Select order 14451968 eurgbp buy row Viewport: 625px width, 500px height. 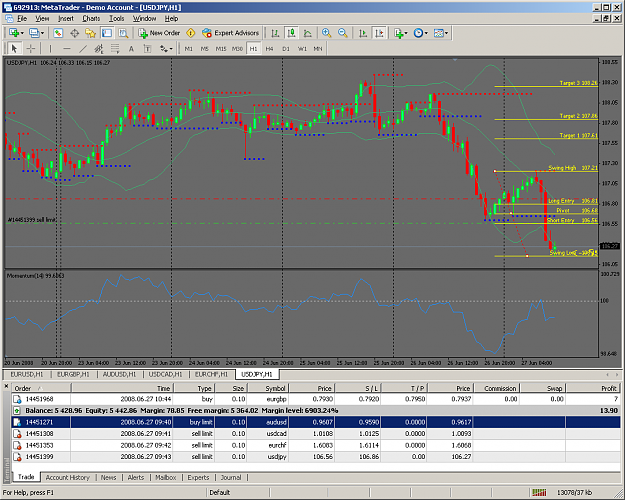click(x=316, y=399)
